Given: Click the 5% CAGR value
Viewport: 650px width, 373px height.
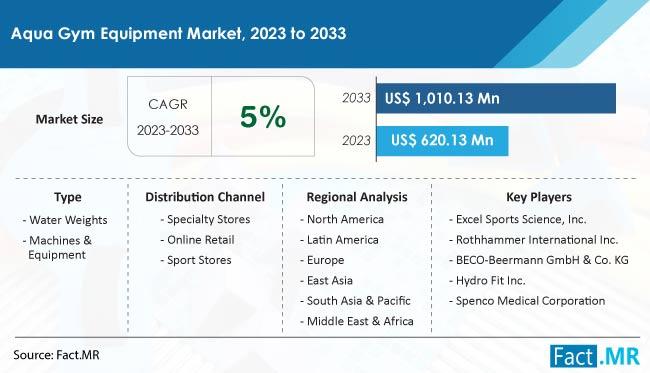Looking at the screenshot, I should pyautogui.click(x=263, y=116).
